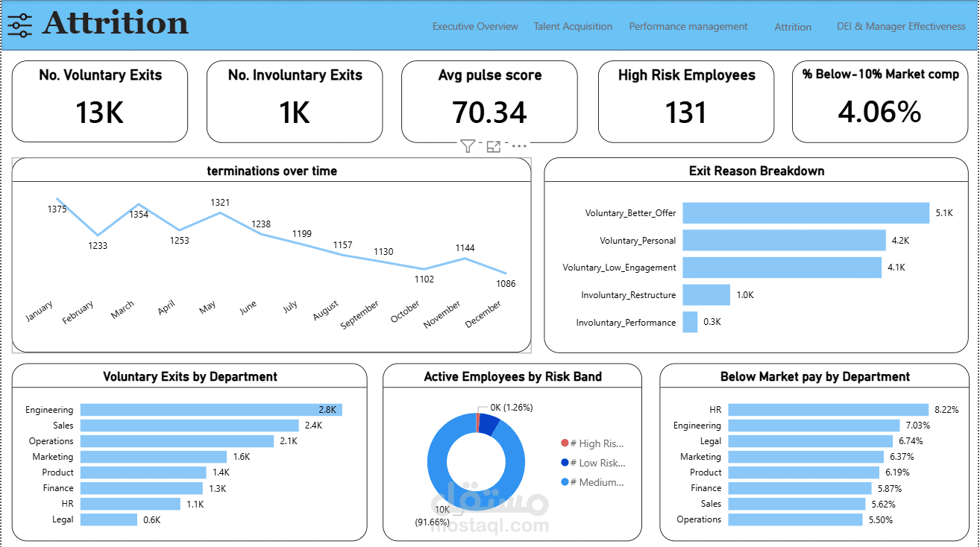This screenshot has height=547, width=980.
Task: Select the No. Involuntary Exits card
Action: coord(295,101)
